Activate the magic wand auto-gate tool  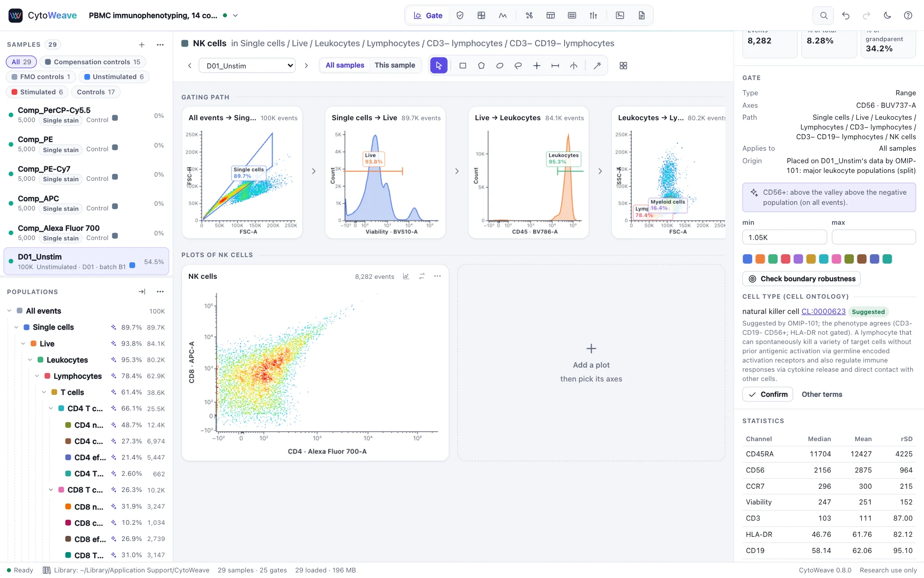coord(597,66)
